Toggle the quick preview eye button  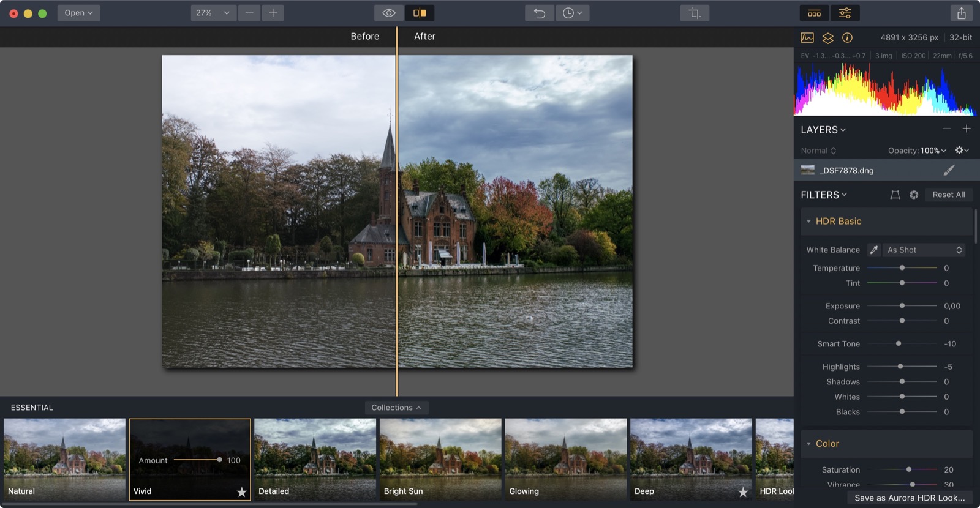pyautogui.click(x=389, y=13)
